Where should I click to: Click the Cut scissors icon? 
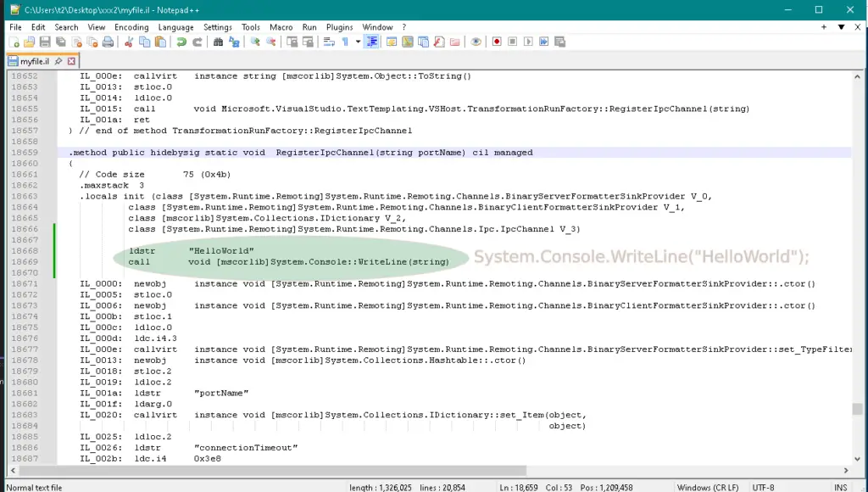(129, 42)
